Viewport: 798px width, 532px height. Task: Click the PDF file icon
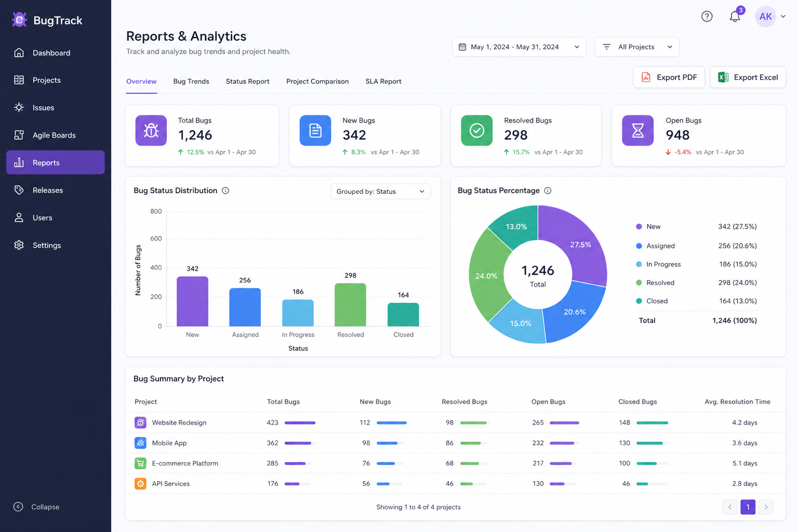646,77
